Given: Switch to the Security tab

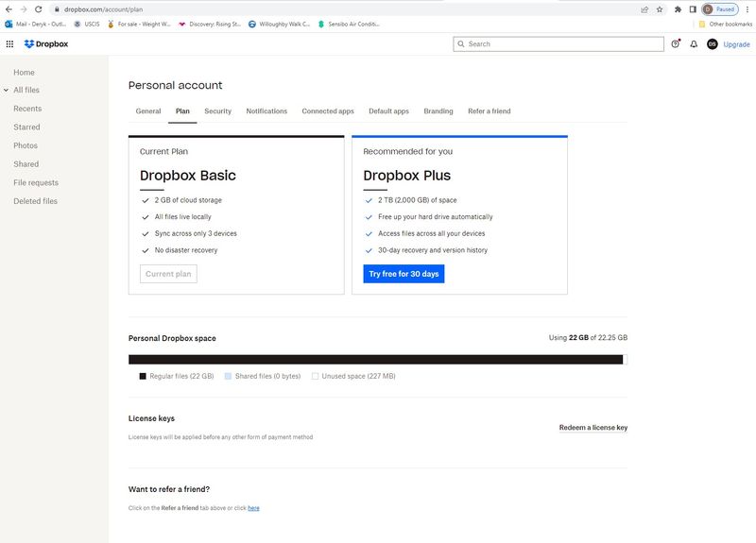Looking at the screenshot, I should pyautogui.click(x=218, y=111).
